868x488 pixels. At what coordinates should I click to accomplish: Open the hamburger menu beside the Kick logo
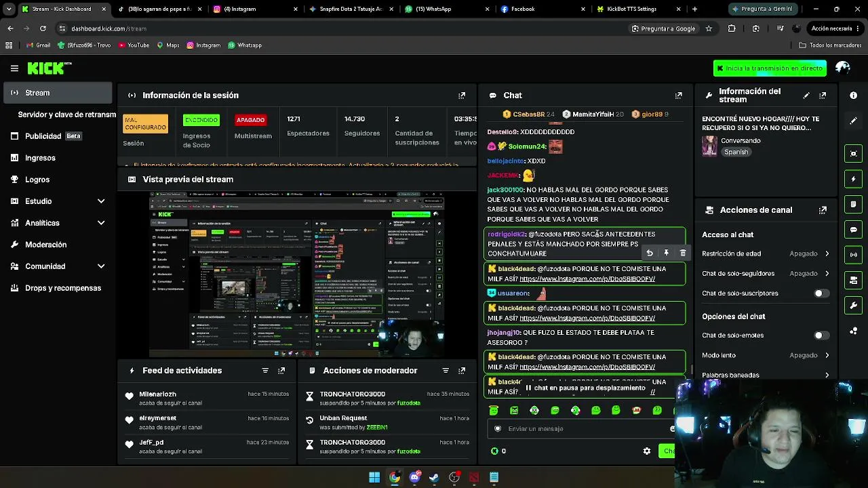pos(14,68)
